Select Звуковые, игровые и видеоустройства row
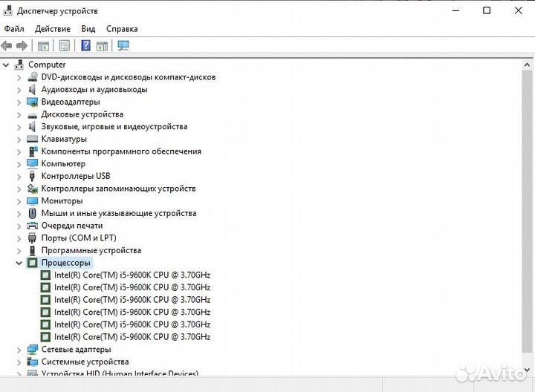Screen dimensions: 535x392 coord(114,126)
